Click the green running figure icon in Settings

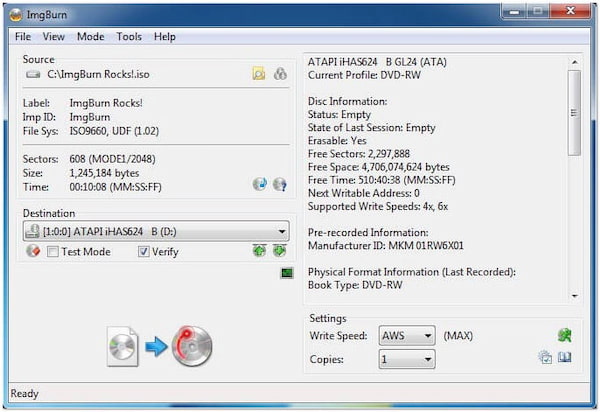(x=566, y=336)
